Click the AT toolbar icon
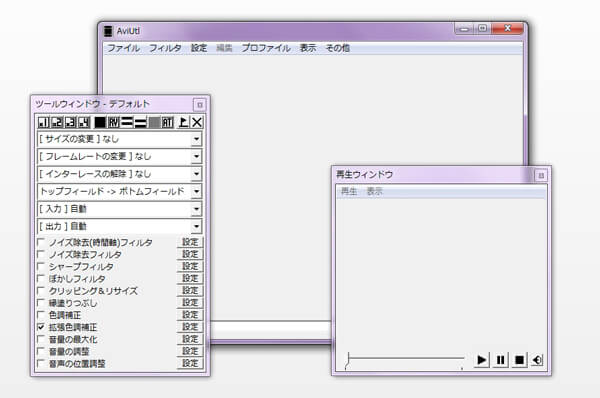The image size is (600, 398). [168, 122]
